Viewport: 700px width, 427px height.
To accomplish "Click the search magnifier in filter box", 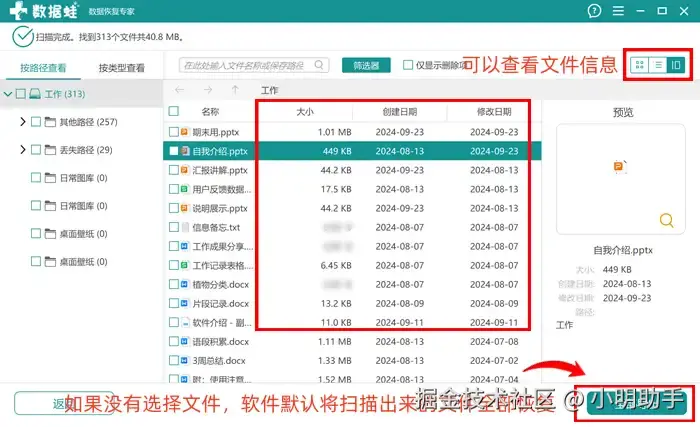I will [x=319, y=65].
